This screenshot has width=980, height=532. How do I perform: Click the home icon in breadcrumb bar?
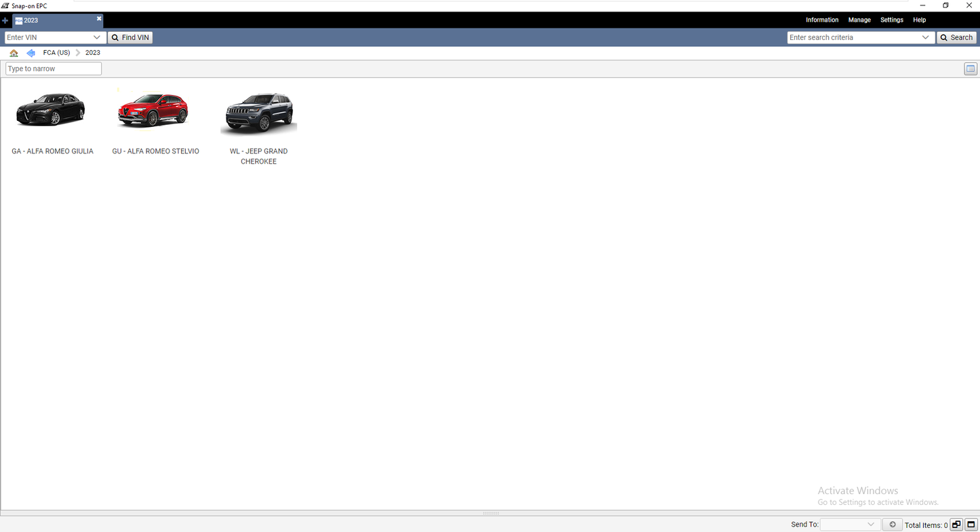(14, 53)
